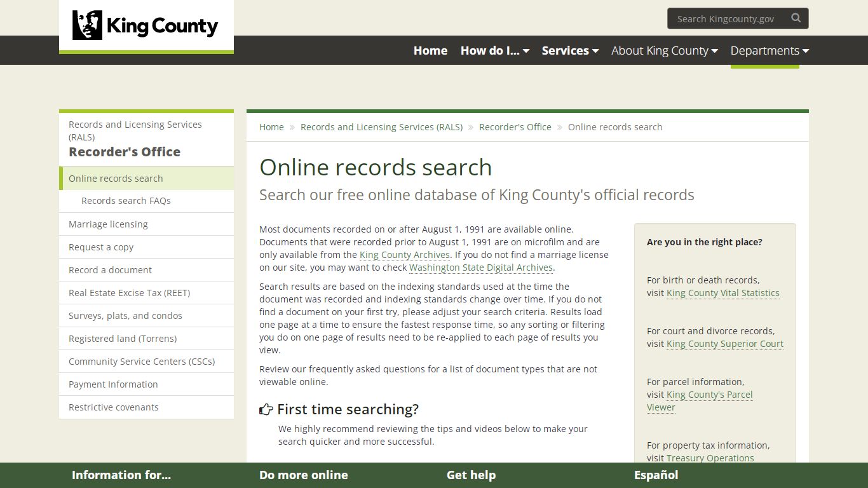Open Request a copy sidebar item
This screenshot has width=868, height=488.
point(146,247)
